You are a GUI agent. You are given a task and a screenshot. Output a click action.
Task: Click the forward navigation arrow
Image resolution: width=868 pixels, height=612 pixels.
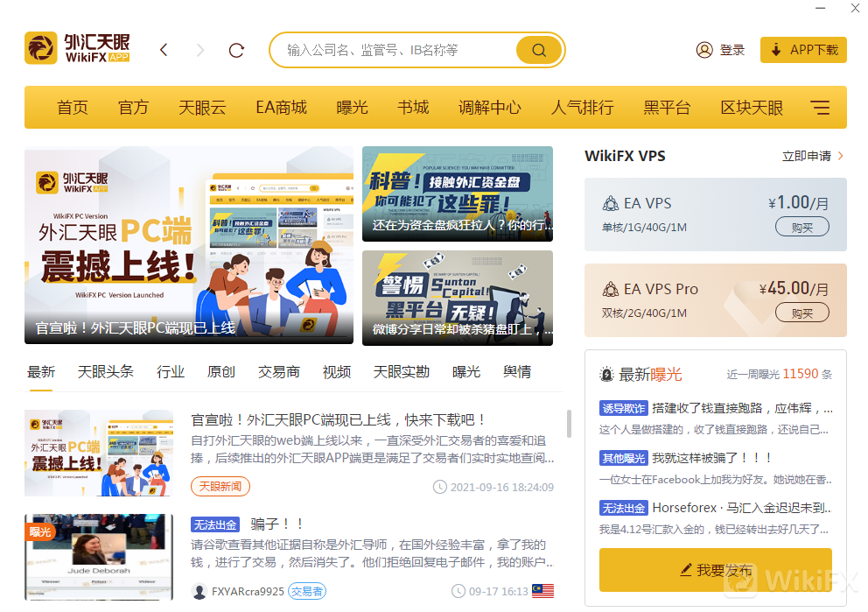tap(200, 50)
